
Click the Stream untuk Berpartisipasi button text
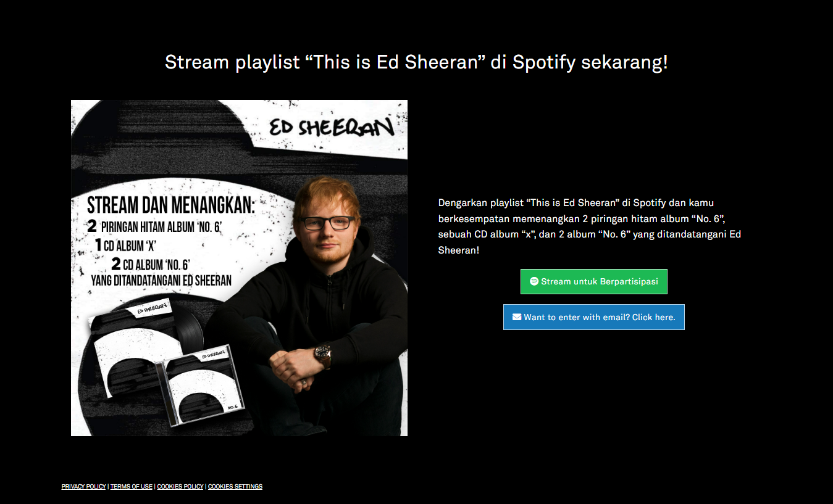pyautogui.click(x=600, y=281)
